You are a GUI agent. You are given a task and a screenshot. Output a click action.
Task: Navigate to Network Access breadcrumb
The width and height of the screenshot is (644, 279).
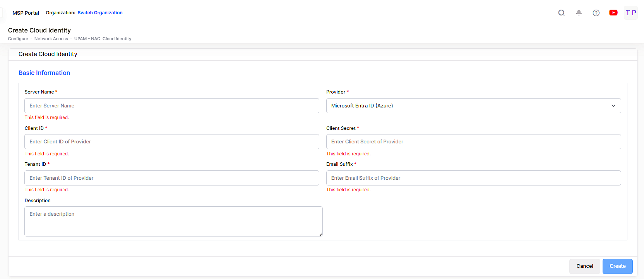(x=51, y=39)
